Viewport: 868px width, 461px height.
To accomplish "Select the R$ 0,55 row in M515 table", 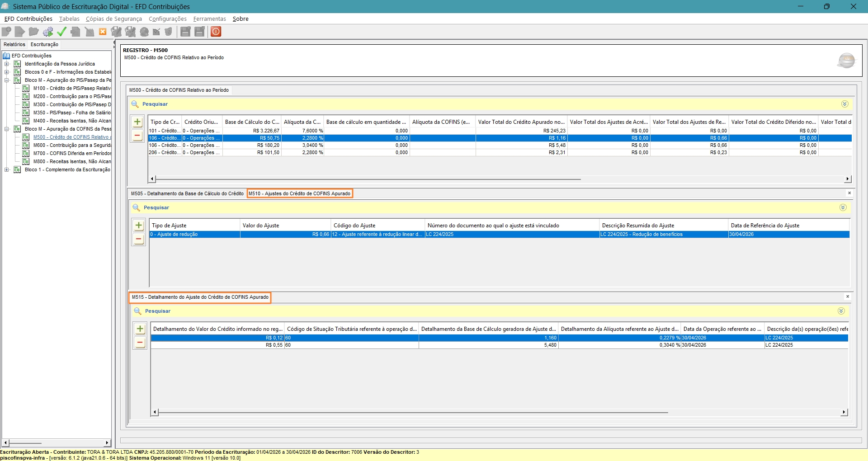I will point(499,345).
